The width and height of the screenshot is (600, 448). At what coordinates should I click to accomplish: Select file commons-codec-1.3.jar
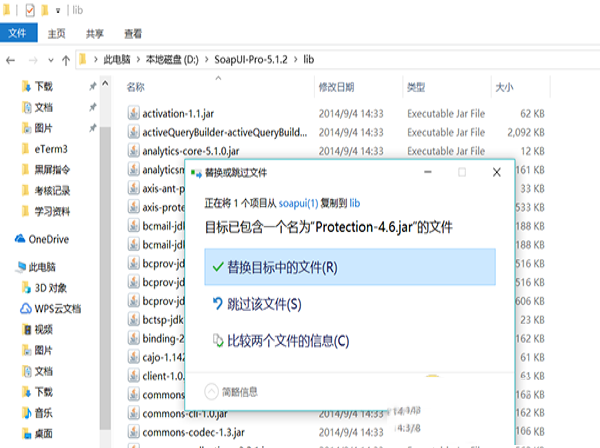coord(193,432)
